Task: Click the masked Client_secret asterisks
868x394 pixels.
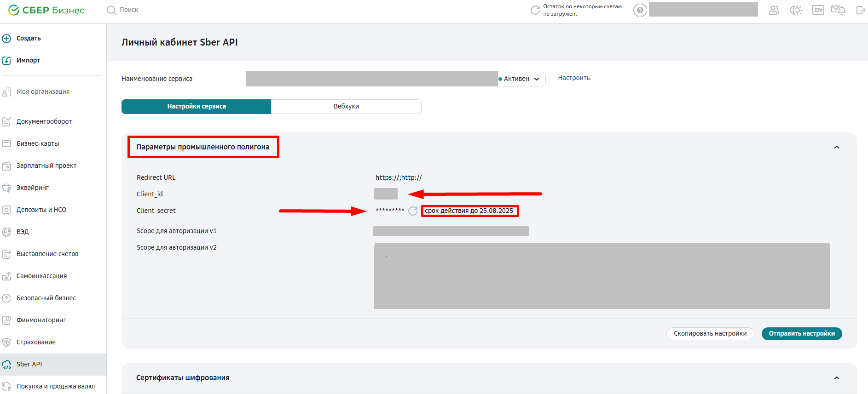Action: click(x=390, y=211)
